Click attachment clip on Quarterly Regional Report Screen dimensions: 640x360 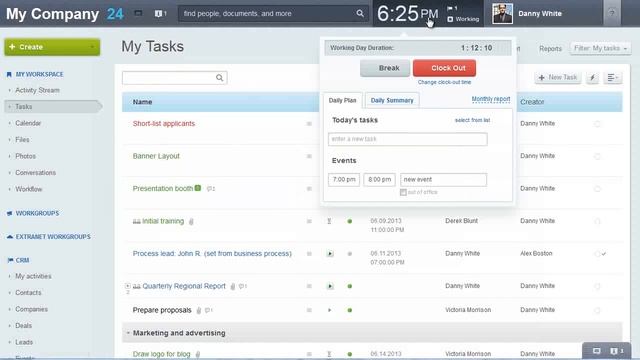(233, 287)
